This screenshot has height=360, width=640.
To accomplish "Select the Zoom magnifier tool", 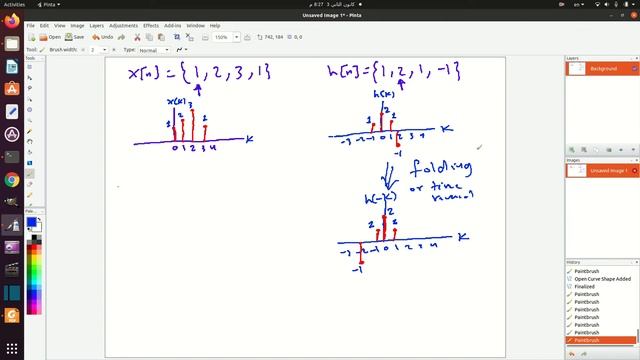I will coord(29,120).
